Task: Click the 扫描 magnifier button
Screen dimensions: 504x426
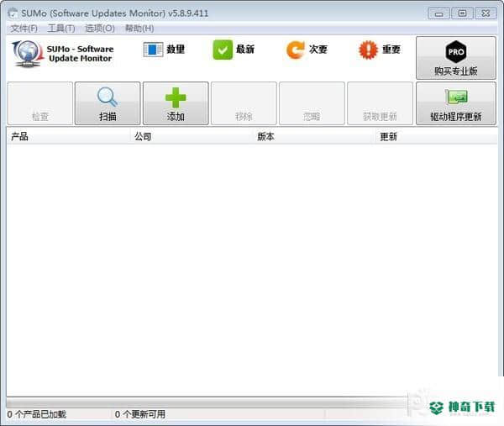Action: [x=108, y=103]
